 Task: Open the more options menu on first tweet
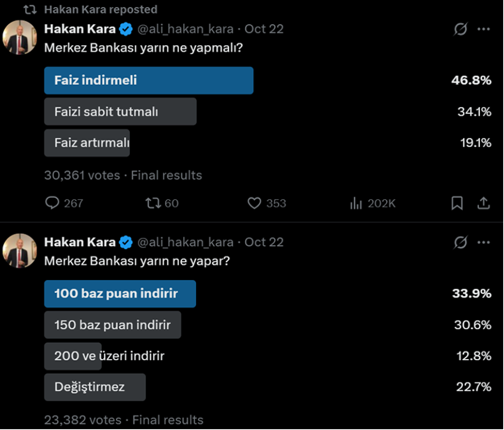(x=483, y=29)
